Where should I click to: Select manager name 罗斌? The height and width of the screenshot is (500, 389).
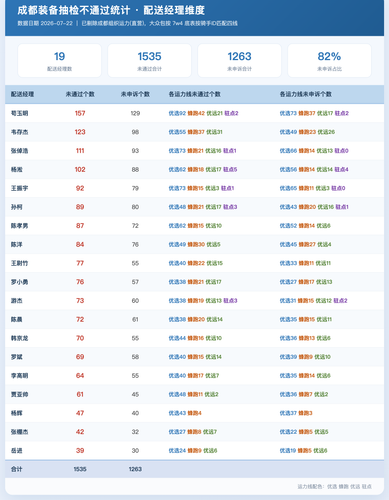(x=17, y=357)
